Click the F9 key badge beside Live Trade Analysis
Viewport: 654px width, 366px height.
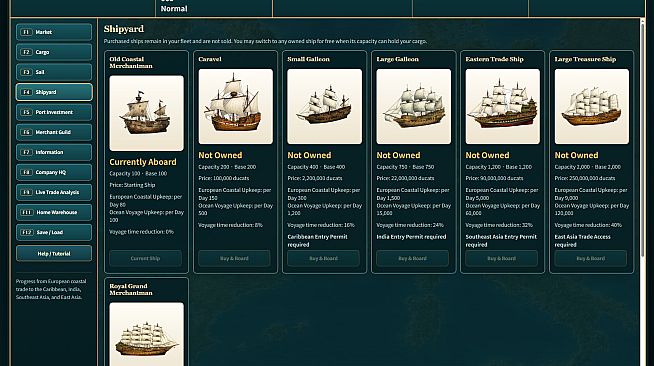[x=26, y=192]
